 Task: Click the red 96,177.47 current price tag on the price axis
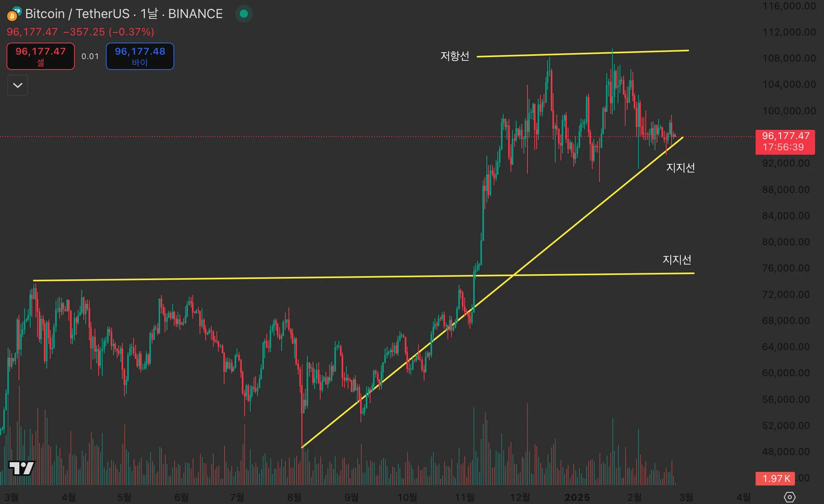785,141
